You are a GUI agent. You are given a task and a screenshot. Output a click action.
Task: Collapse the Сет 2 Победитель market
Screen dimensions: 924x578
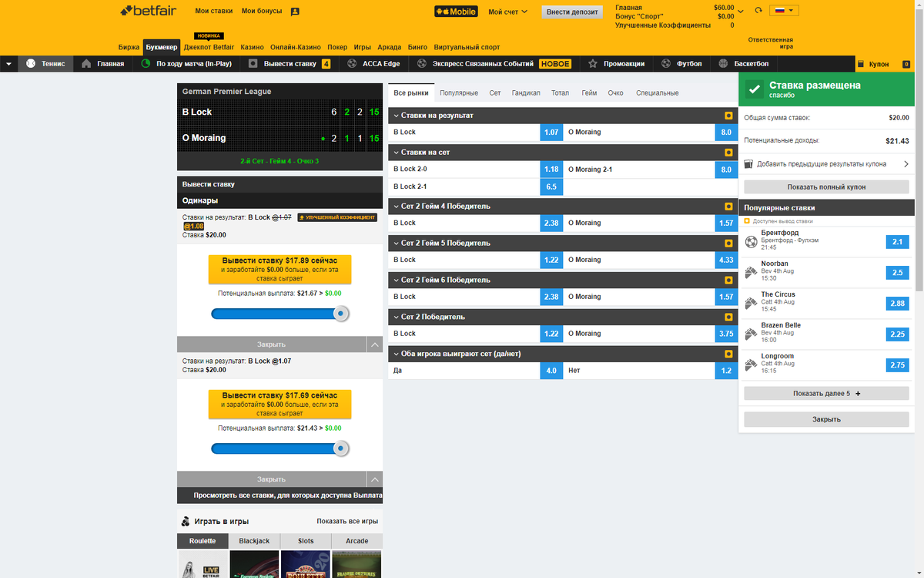(x=396, y=318)
